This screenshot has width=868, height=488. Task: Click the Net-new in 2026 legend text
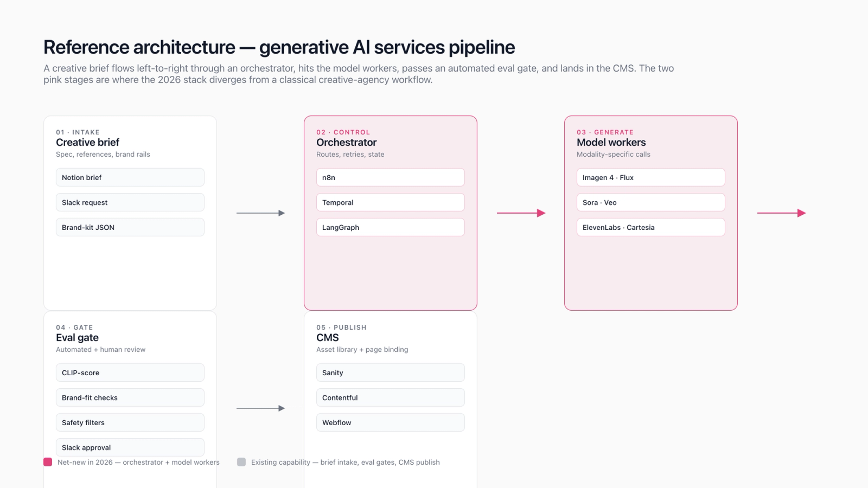point(138,463)
